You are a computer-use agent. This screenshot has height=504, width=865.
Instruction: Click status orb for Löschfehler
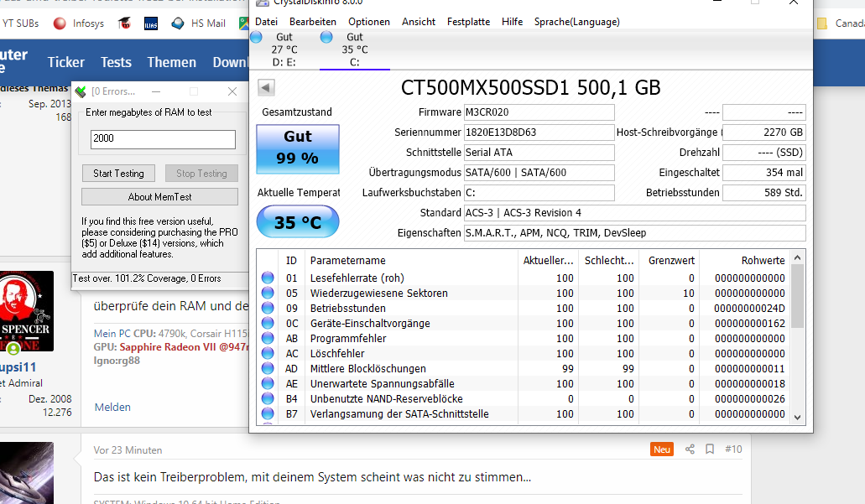268,353
